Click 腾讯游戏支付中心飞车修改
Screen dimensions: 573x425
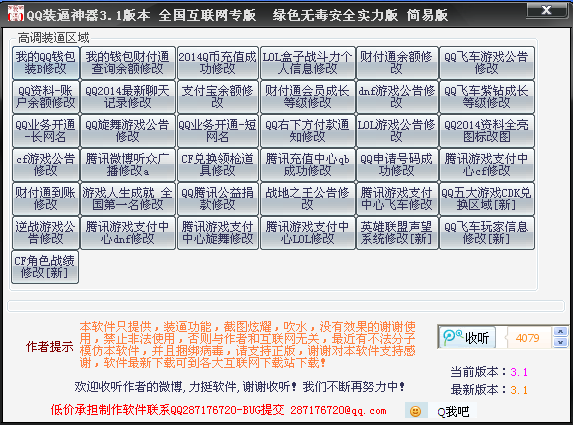coord(396,199)
